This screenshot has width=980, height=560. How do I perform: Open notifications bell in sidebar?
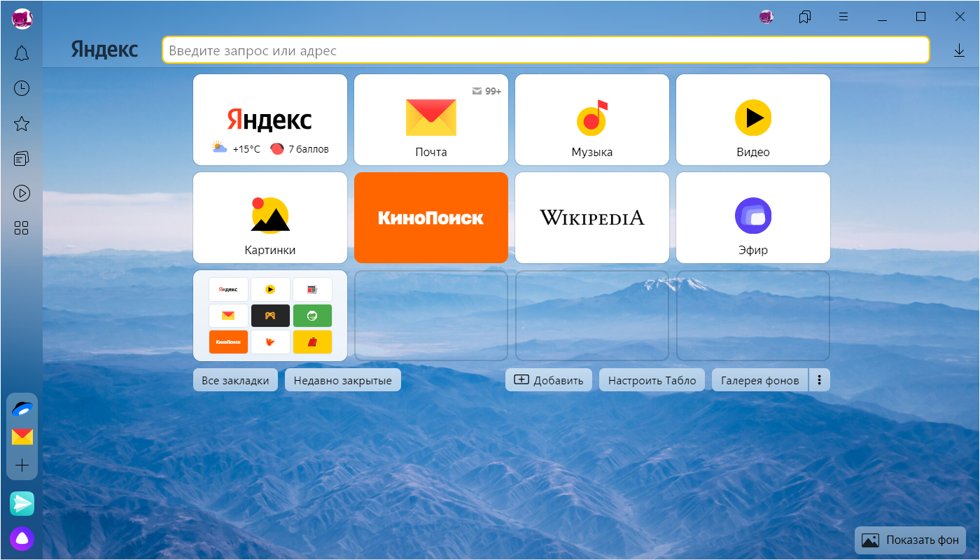(22, 53)
